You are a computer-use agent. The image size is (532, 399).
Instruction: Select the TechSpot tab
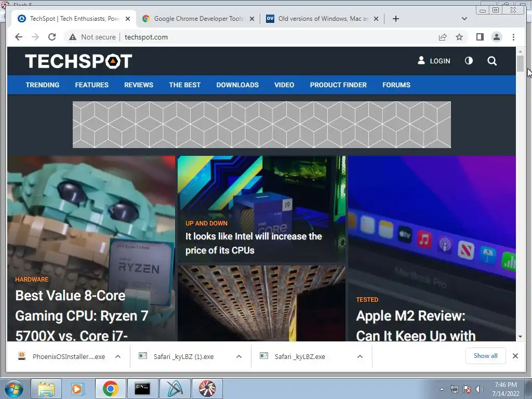74,19
